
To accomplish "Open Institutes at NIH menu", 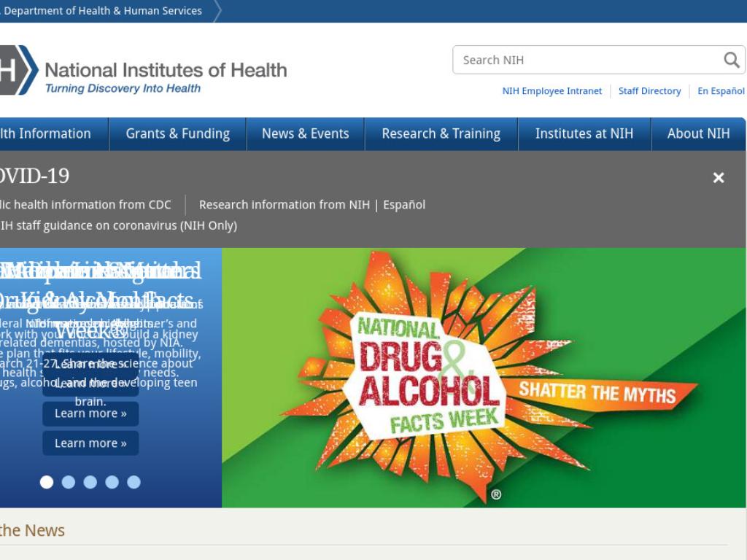I will click(x=584, y=134).
